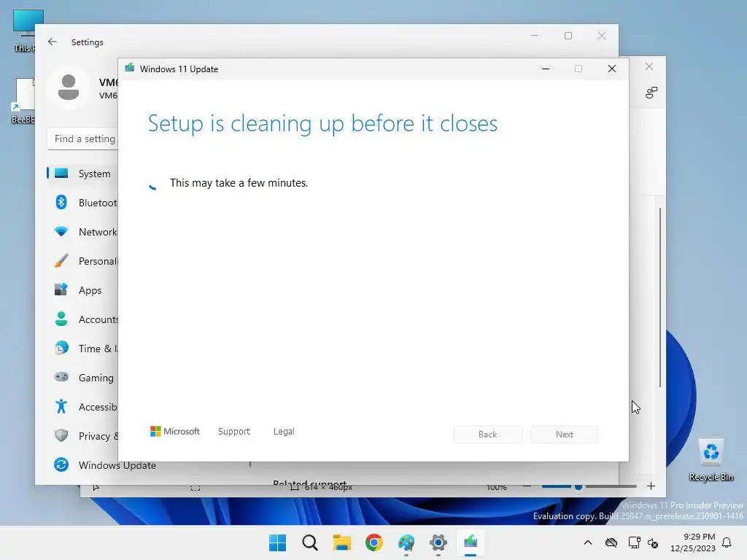Show hidden tray icons chevron
The width and height of the screenshot is (747, 560).
coord(588,542)
